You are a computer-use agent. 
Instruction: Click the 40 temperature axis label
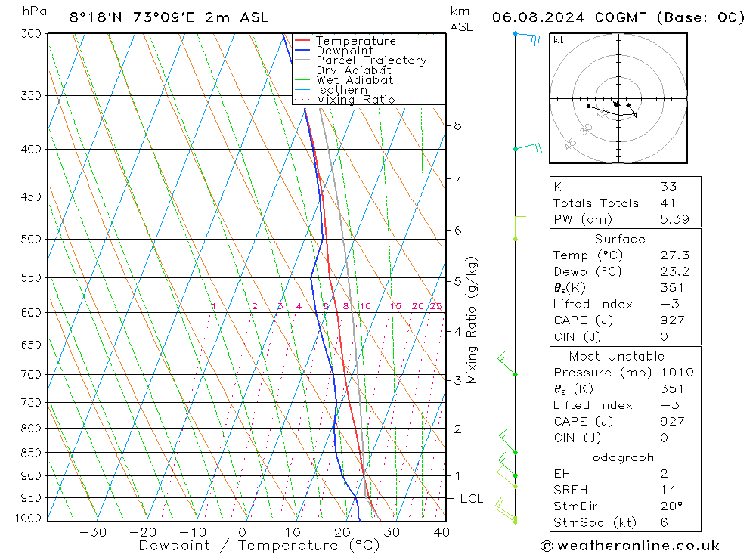coord(442,532)
